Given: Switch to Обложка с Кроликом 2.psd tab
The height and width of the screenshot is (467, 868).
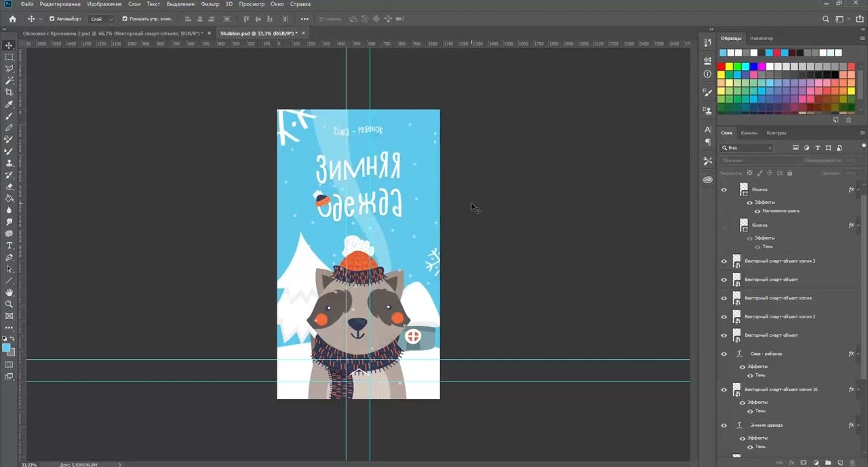Looking at the screenshot, I should pos(113,33).
